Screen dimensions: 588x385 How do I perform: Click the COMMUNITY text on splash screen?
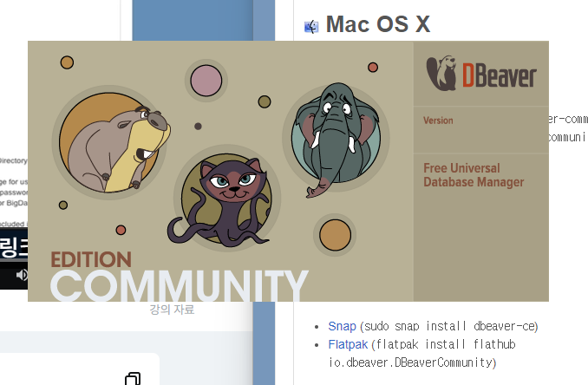click(180, 285)
